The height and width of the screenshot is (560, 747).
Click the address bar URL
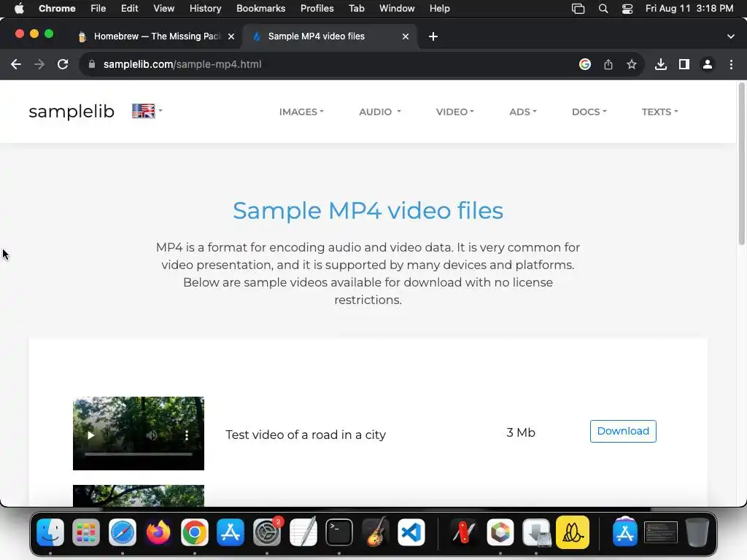182,64
